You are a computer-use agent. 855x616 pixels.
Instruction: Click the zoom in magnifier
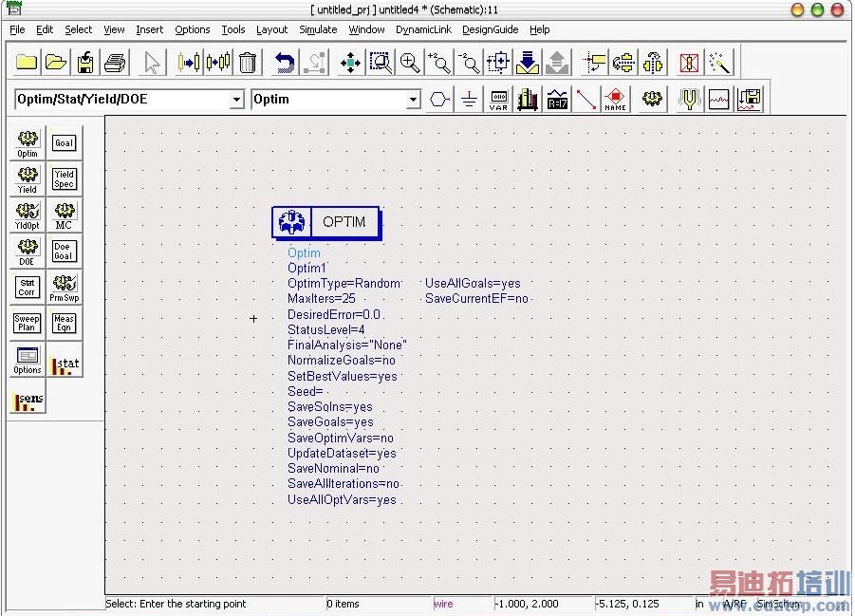tap(410, 63)
